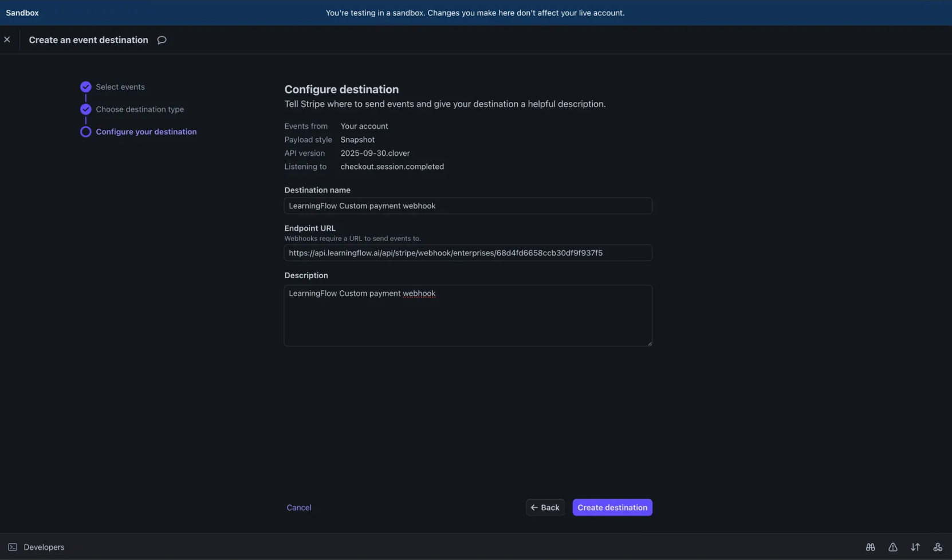The height and width of the screenshot is (560, 952).
Task: Select the Configure your destination step circle
Action: pos(85,131)
